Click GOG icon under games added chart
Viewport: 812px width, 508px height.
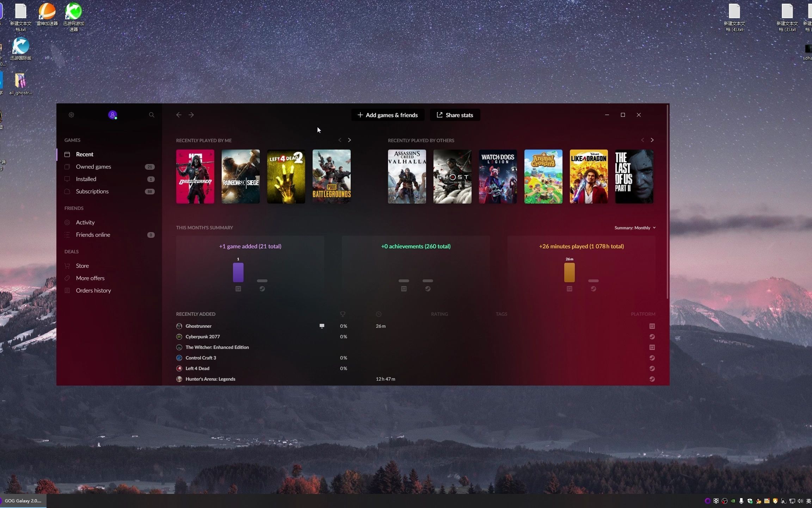coord(238,289)
